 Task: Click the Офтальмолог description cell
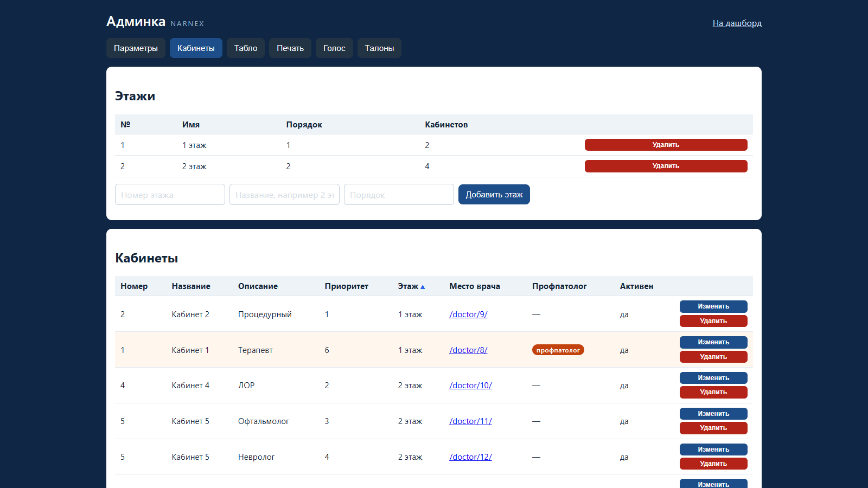pyautogui.click(x=263, y=421)
